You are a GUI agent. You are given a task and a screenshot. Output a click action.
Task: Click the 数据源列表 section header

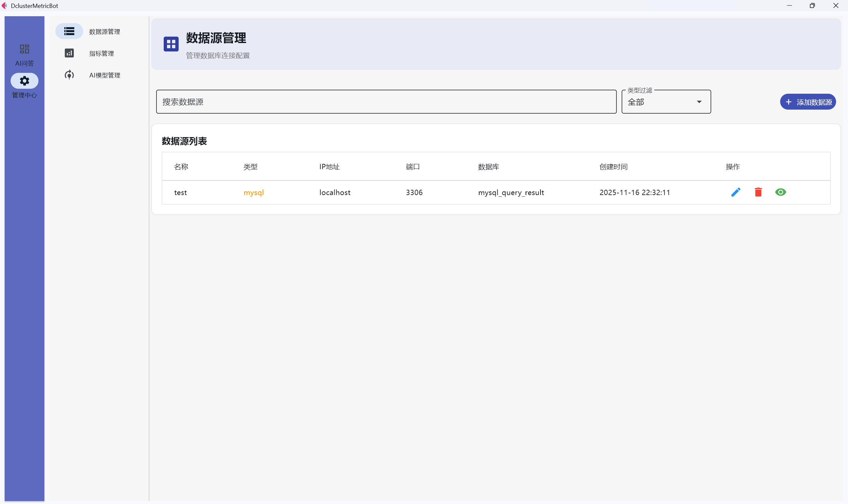click(184, 141)
